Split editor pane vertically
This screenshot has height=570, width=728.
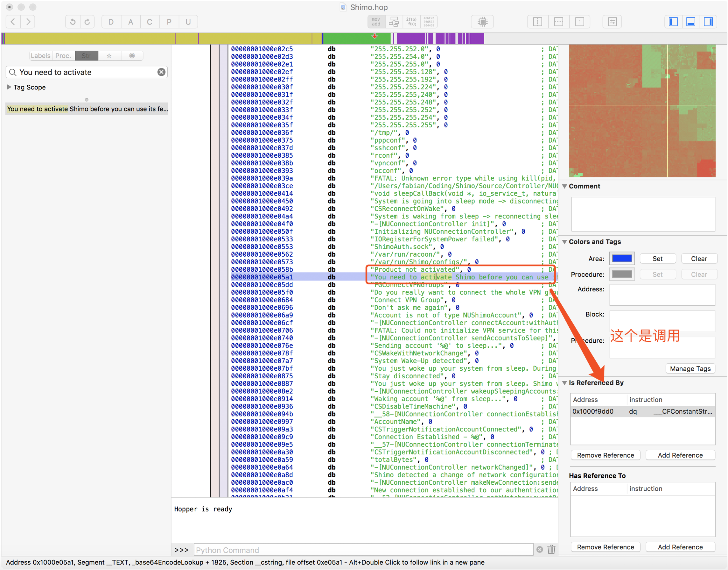pos(538,22)
